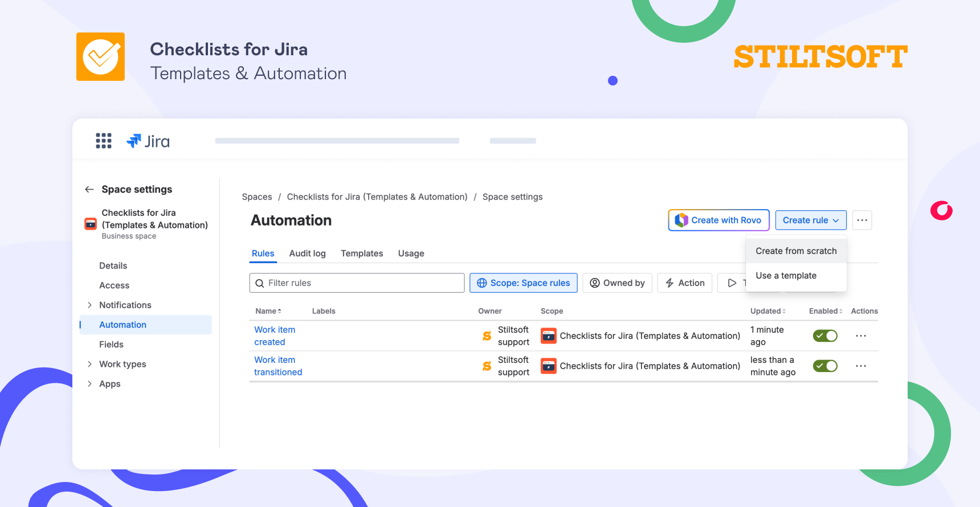
Task: Click the space avatar icon in sidebar
Action: (91, 224)
